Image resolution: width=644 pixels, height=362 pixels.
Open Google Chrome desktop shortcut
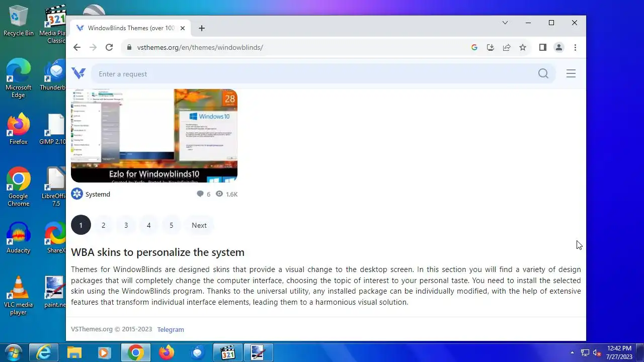click(19, 187)
